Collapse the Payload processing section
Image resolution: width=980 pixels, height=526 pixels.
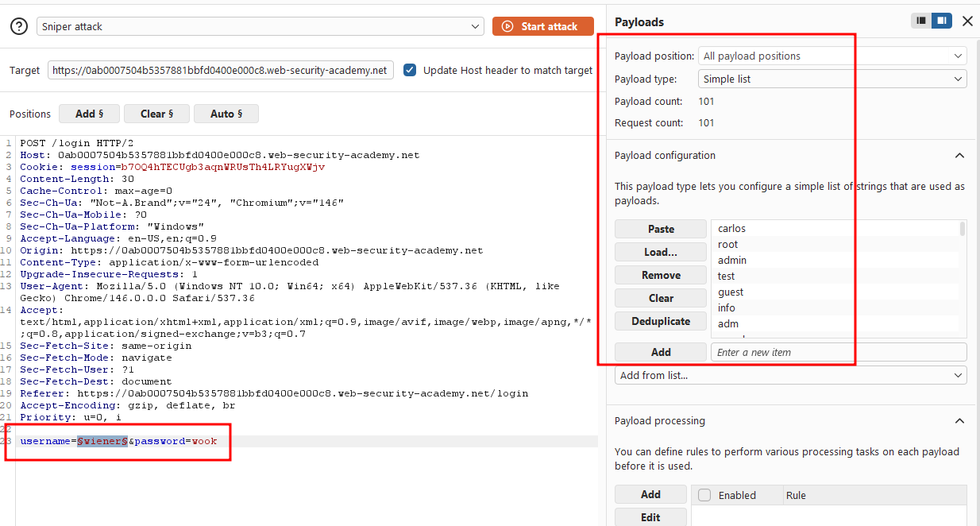[959, 421]
